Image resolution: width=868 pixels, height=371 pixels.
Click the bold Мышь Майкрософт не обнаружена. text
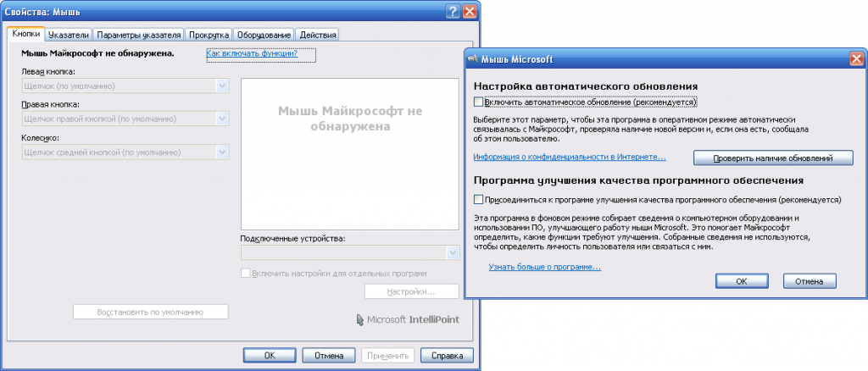(98, 53)
